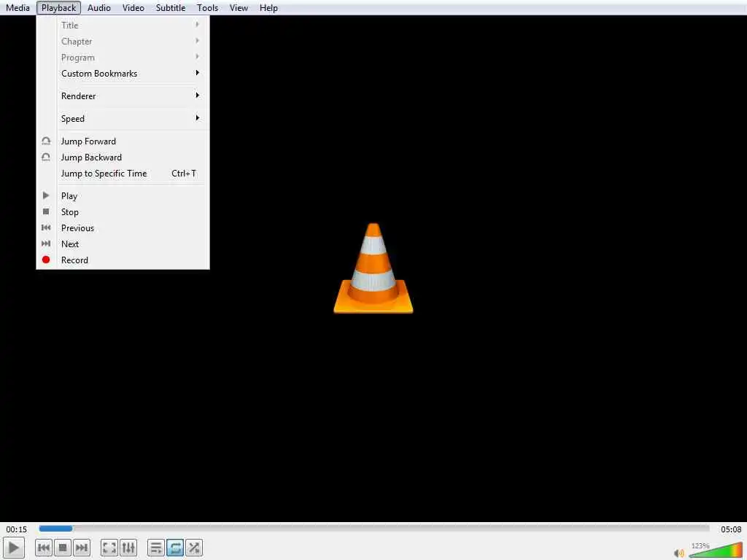This screenshot has width=747, height=560.
Task: Toggle fullscreen video button
Action: [x=109, y=548]
